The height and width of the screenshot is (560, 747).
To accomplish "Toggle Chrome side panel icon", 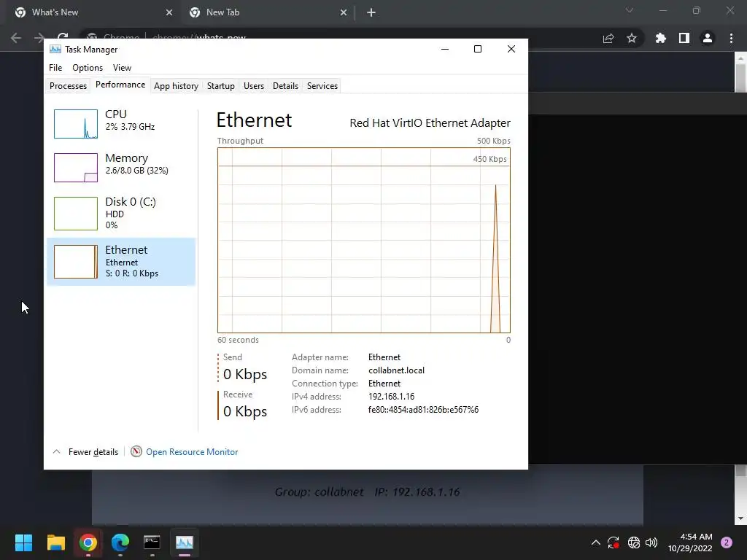I will (684, 38).
